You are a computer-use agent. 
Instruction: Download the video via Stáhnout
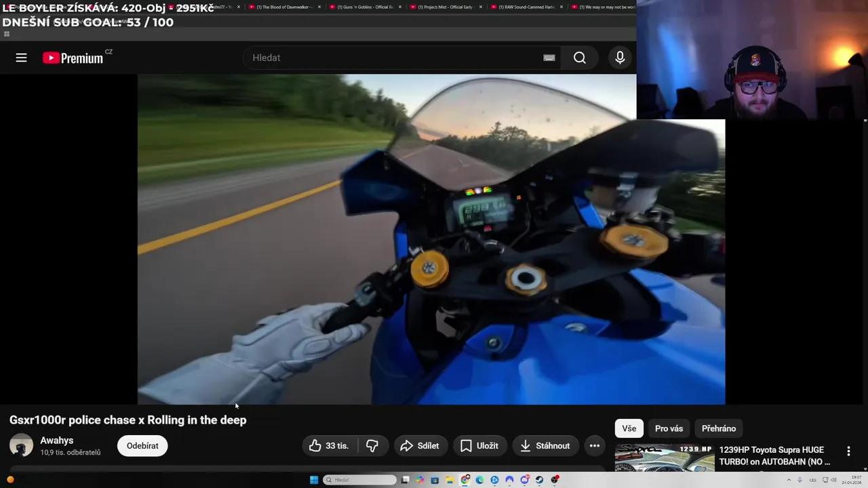545,445
